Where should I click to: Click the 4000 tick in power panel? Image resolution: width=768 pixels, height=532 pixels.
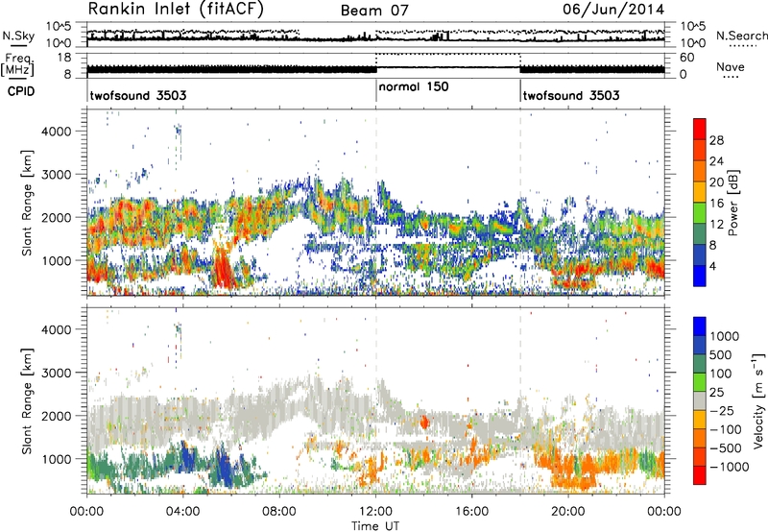tap(56, 132)
